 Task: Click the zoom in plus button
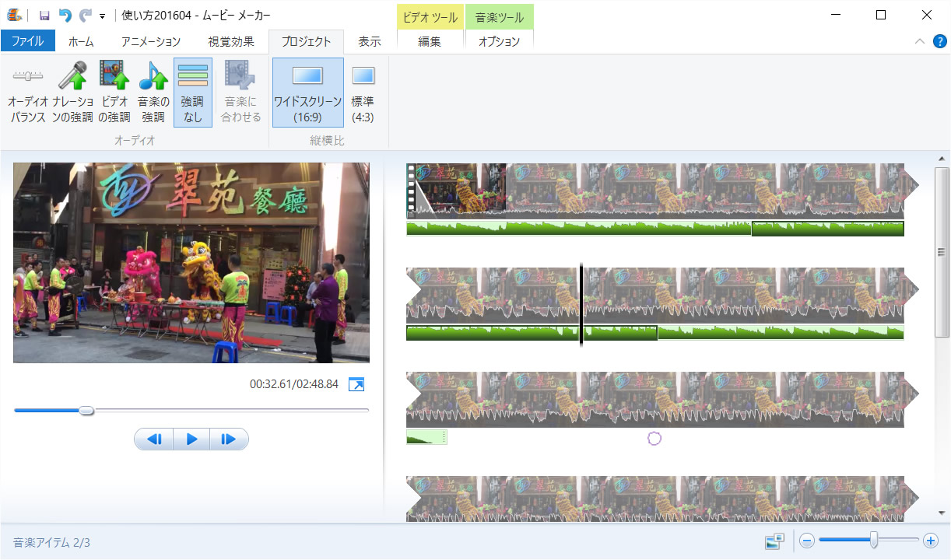click(930, 541)
